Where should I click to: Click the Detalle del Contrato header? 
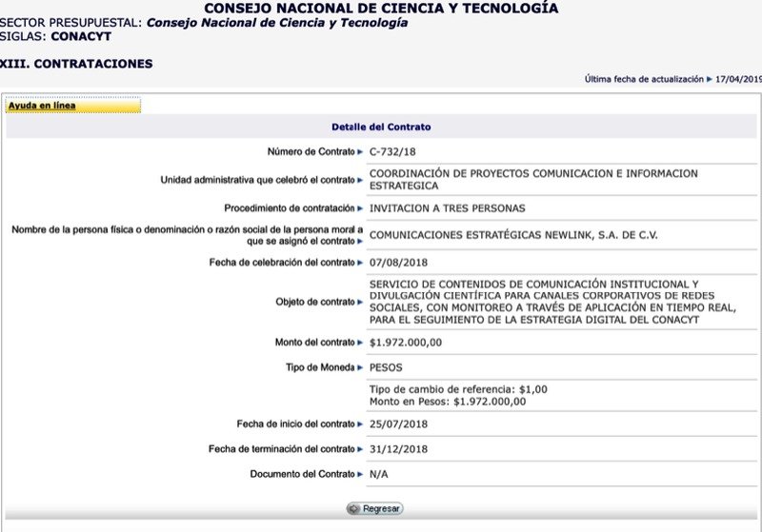pos(381,127)
